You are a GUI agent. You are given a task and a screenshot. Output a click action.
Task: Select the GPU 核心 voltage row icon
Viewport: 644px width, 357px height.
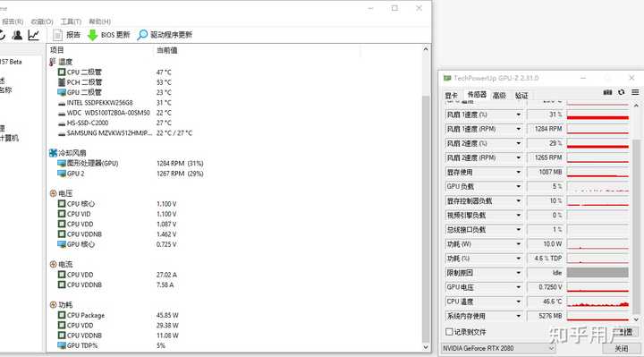click(62, 244)
